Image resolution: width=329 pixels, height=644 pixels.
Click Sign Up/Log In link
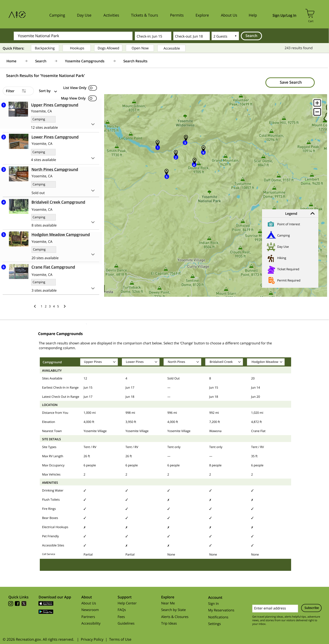[x=284, y=15]
